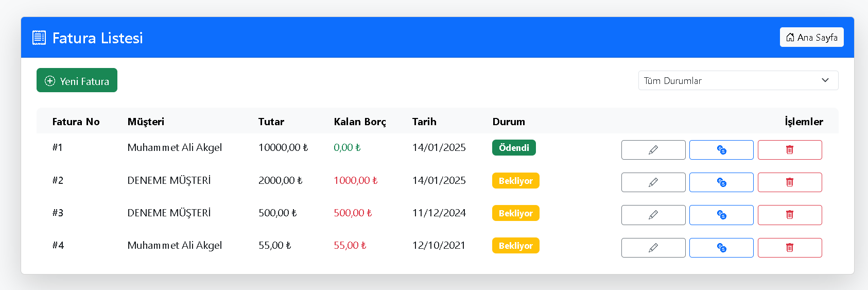Edit invoice #3 via the pencil icon

[x=653, y=215]
